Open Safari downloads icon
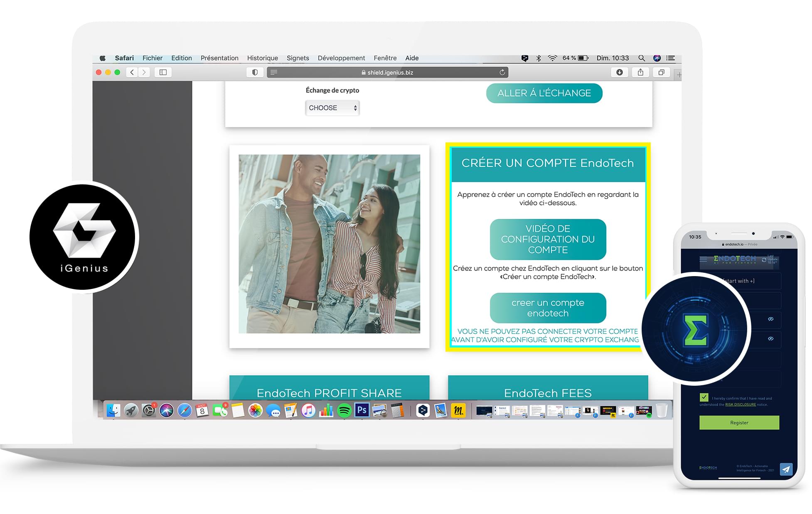 click(x=619, y=72)
